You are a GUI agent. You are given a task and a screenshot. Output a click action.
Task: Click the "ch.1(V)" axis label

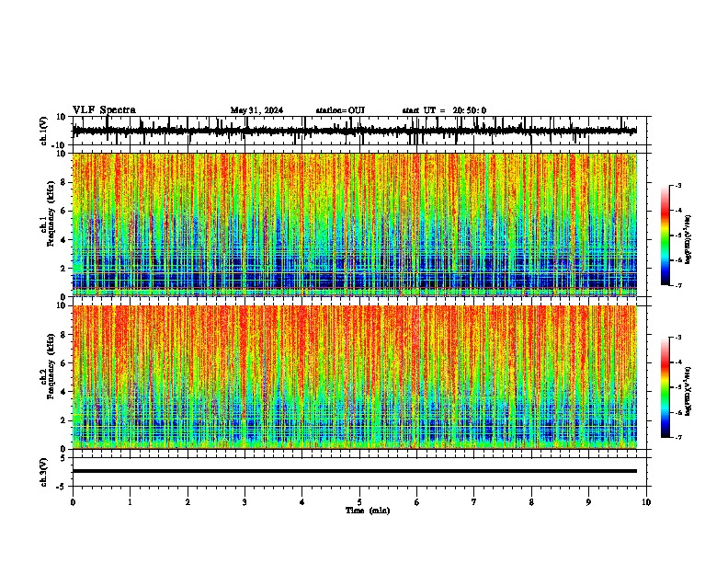(x=44, y=131)
